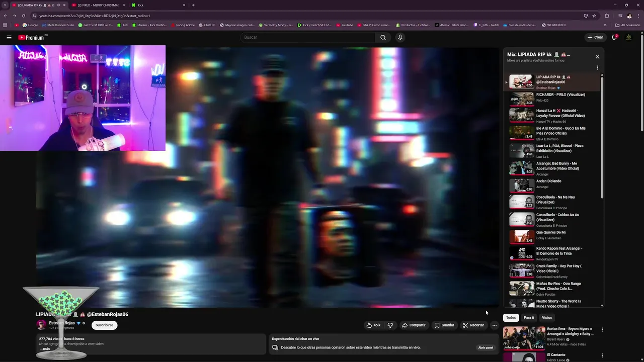Open Google bookmark
This screenshot has height=362, width=644.
(30, 25)
